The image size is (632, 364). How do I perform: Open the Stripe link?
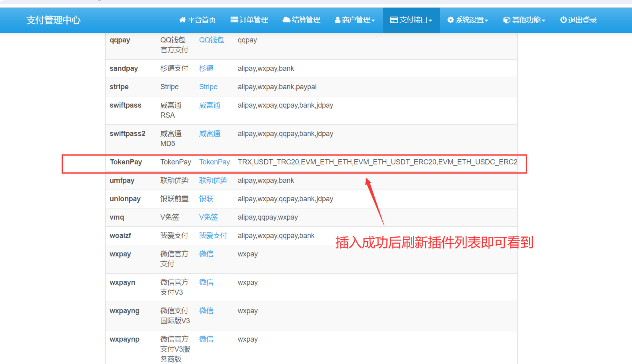208,87
